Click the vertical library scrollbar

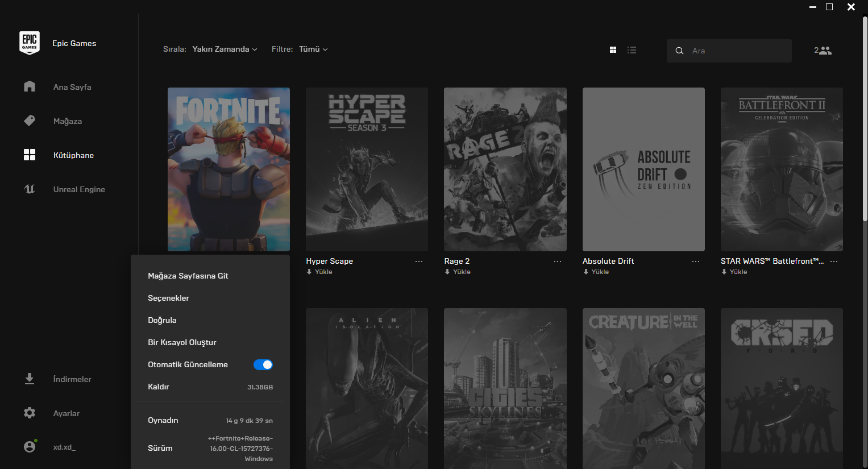[x=865, y=118]
